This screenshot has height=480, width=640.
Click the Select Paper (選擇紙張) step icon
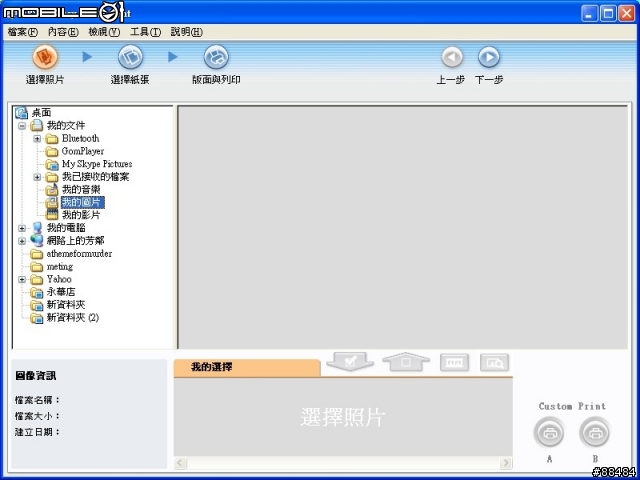coord(130,57)
